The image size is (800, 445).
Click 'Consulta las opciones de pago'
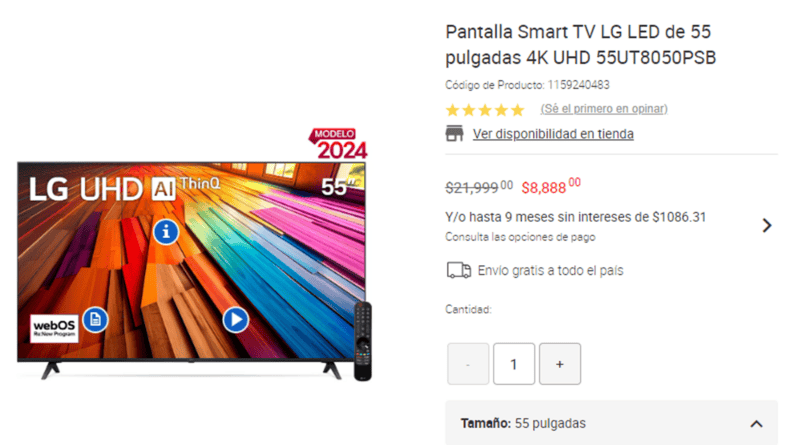520,237
